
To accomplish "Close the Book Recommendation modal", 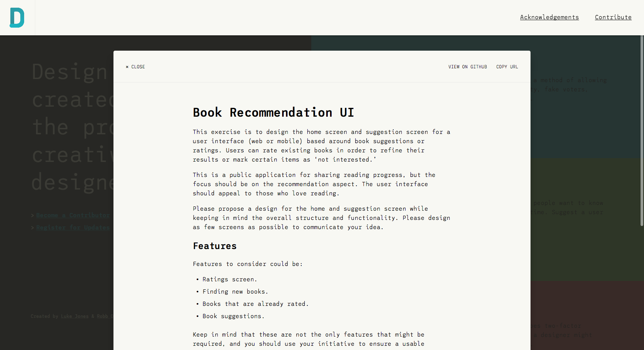I will click(x=135, y=67).
